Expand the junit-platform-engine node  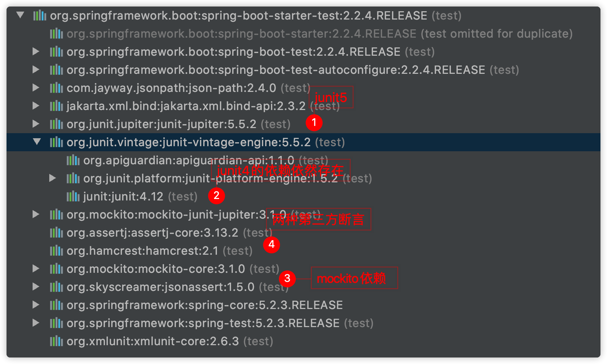[x=53, y=178]
